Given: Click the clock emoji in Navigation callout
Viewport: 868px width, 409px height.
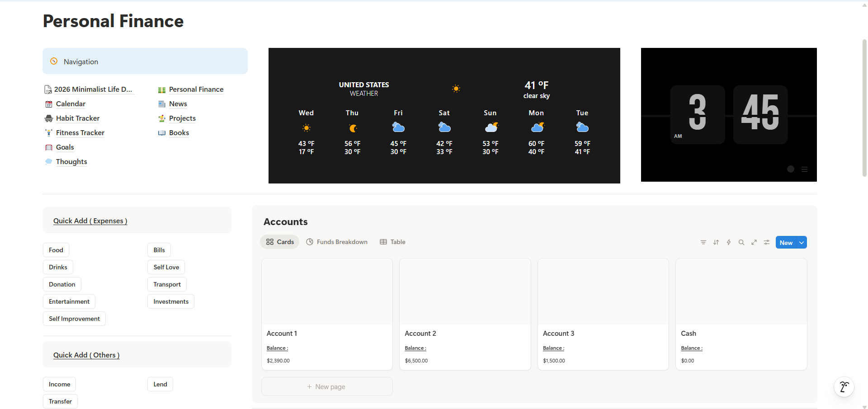Looking at the screenshot, I should pos(54,61).
